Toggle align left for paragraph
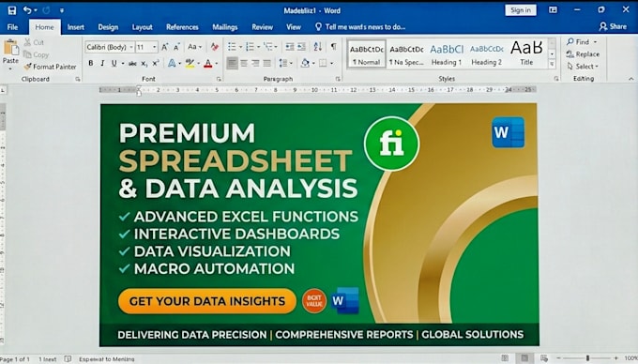This screenshot has height=364, width=638. click(232, 63)
